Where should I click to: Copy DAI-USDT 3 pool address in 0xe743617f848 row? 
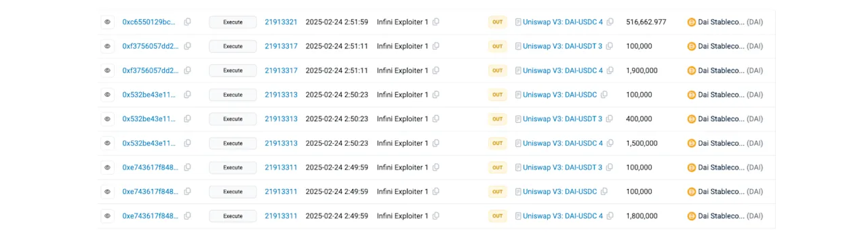[x=610, y=167]
